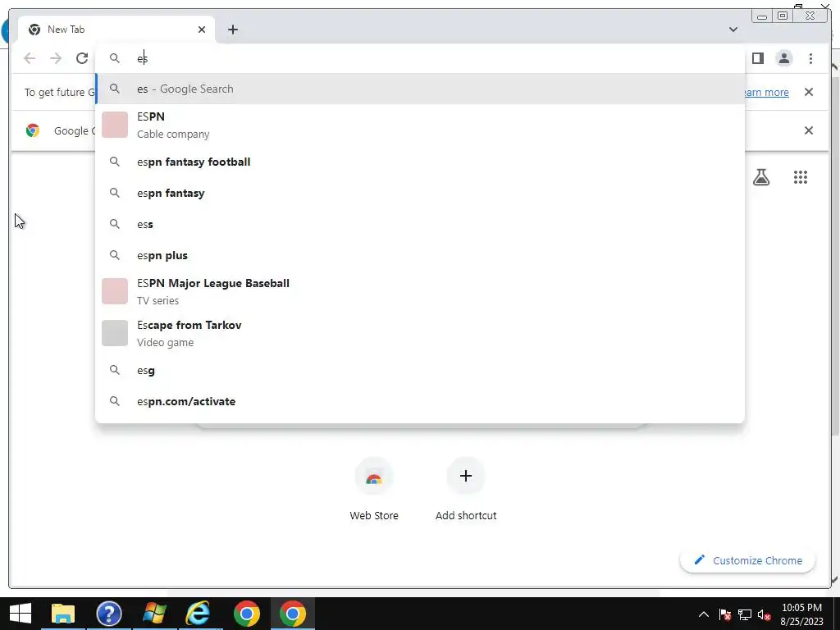Click the address bar containing 'es'
The image size is (840, 630).
coord(420,58)
